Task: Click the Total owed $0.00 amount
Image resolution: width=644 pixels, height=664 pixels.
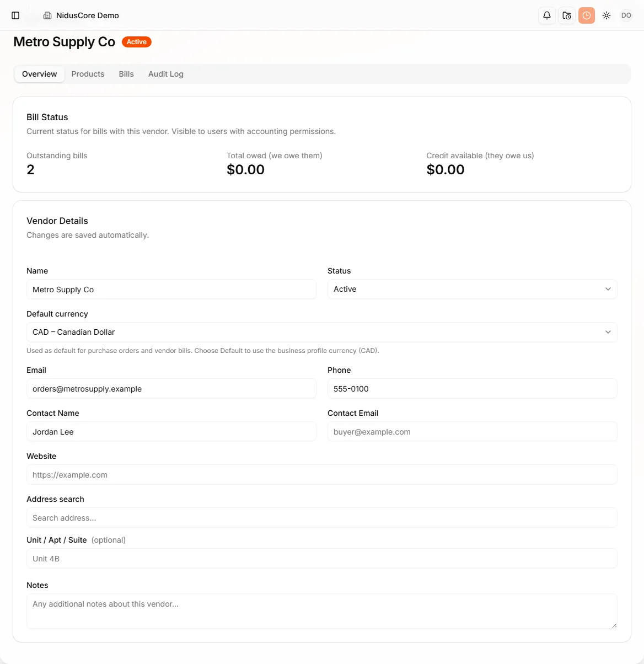Action: [x=246, y=170]
